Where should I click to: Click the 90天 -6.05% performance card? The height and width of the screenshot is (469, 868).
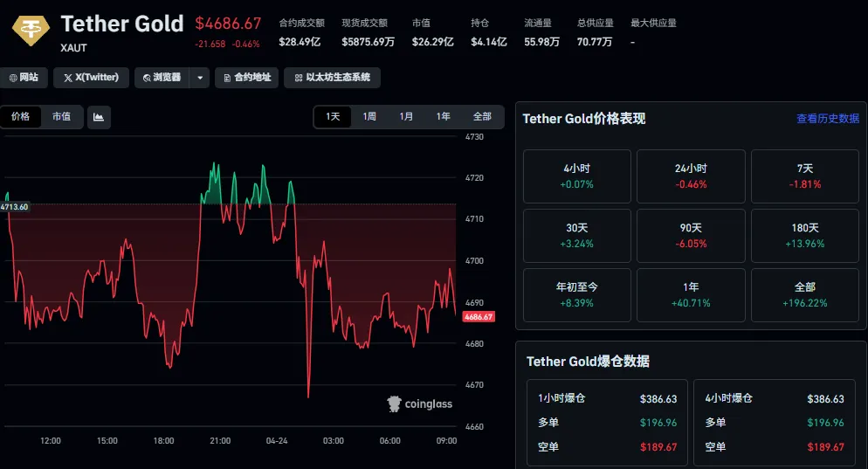(x=691, y=235)
